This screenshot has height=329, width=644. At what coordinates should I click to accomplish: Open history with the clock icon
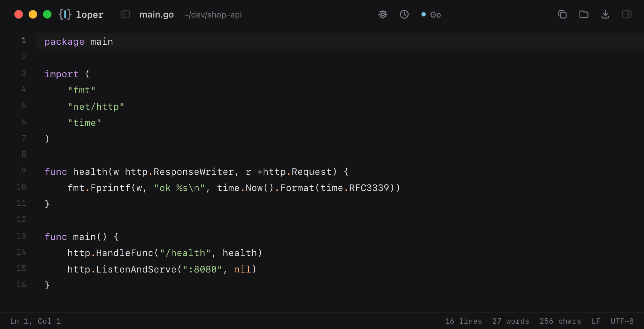coord(404,14)
